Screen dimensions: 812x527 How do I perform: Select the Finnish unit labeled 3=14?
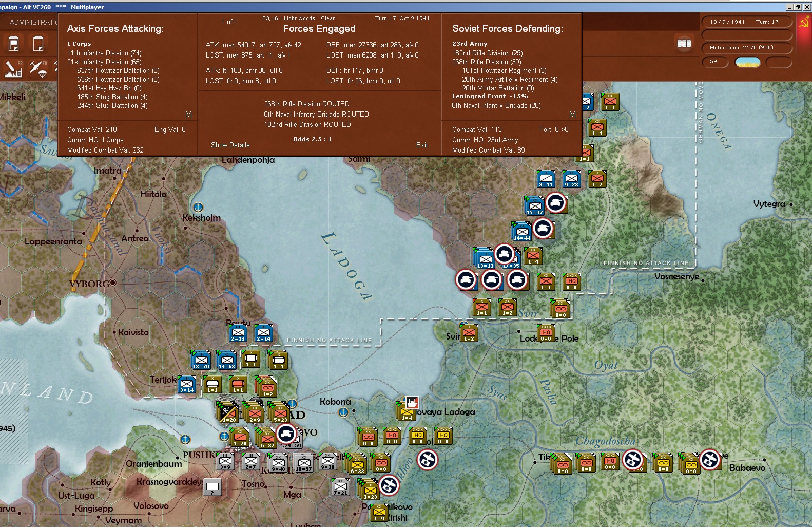[187, 385]
